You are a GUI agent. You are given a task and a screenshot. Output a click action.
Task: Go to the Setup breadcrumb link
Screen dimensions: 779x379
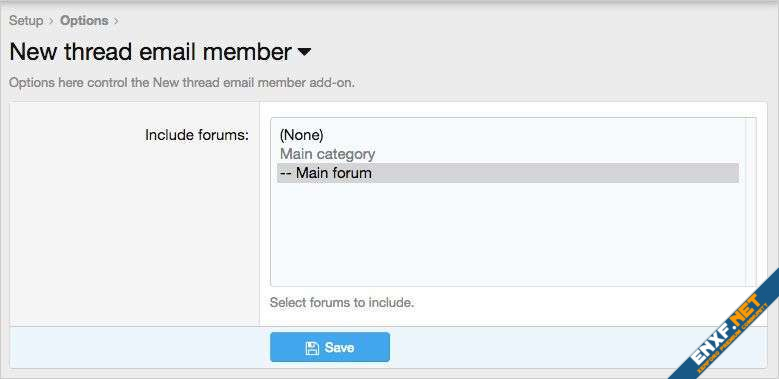pyautogui.click(x=26, y=21)
